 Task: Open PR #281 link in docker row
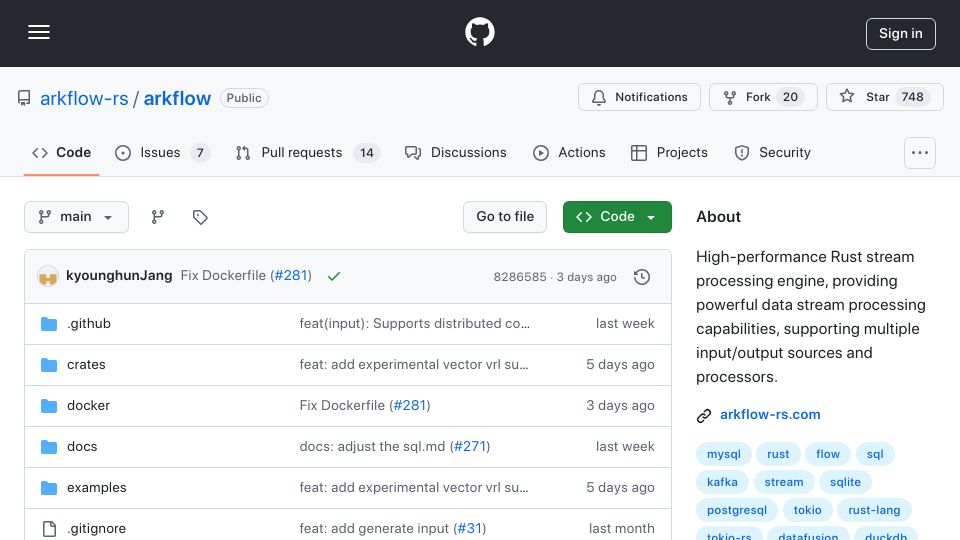pyautogui.click(x=410, y=406)
